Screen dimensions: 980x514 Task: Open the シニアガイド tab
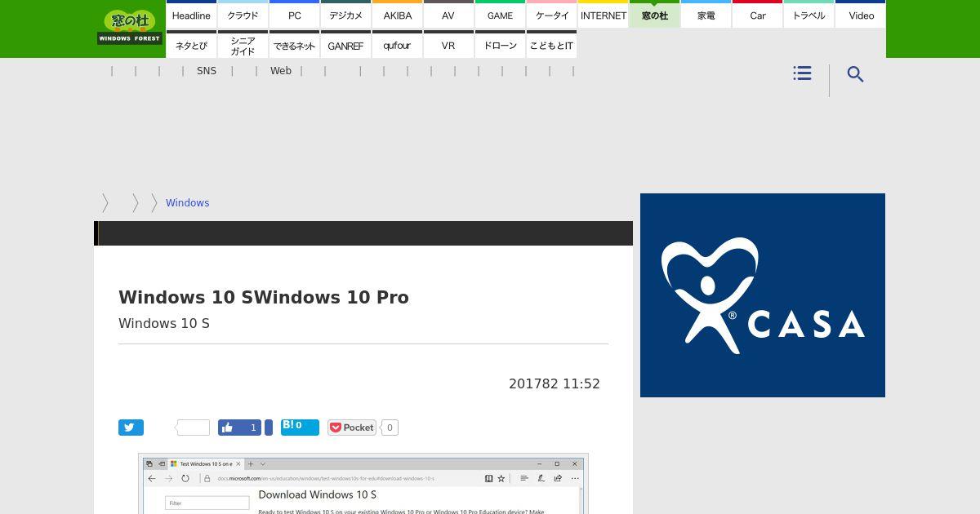click(x=243, y=45)
